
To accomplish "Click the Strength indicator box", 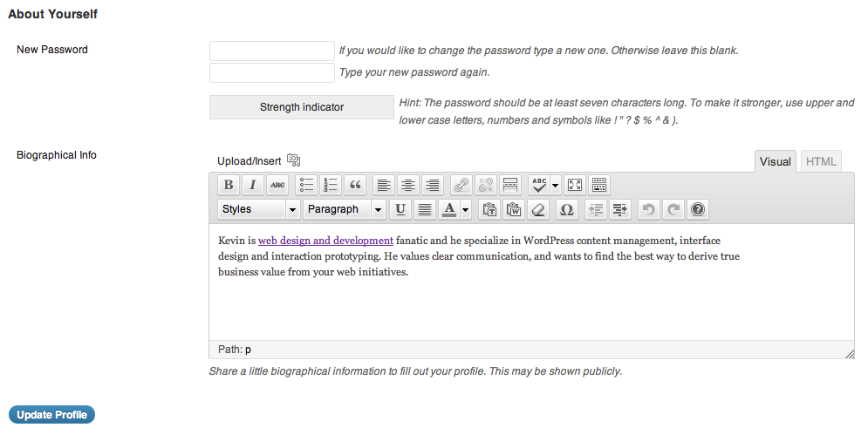I will [x=302, y=107].
